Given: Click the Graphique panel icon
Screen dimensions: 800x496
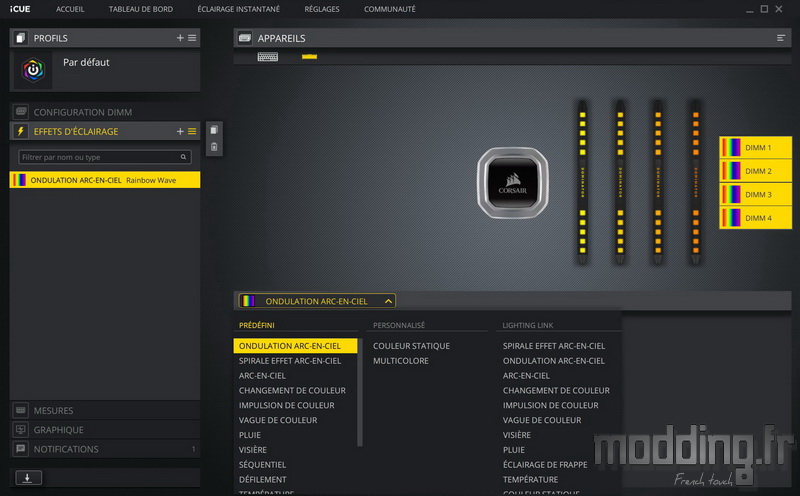Looking at the screenshot, I should 21,430.
